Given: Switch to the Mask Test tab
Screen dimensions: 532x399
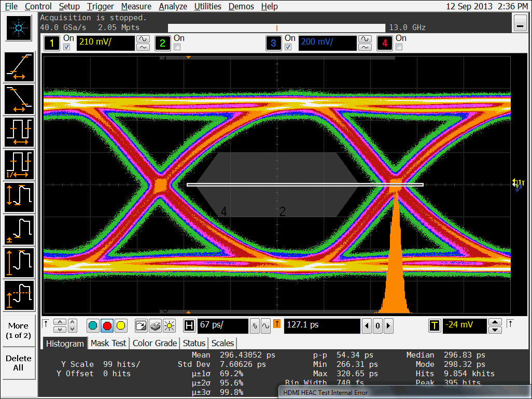Looking at the screenshot, I should coord(108,343).
